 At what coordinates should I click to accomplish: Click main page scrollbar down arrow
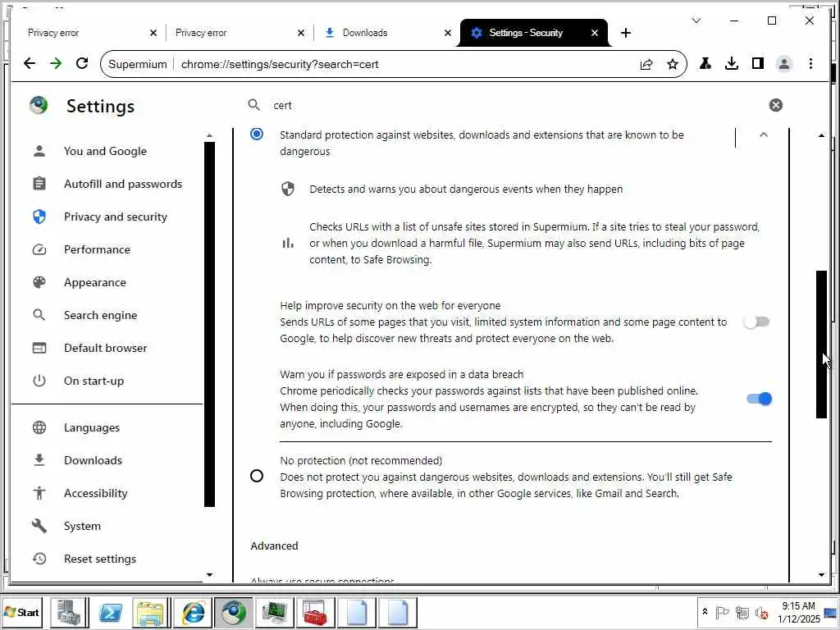pyautogui.click(x=822, y=575)
